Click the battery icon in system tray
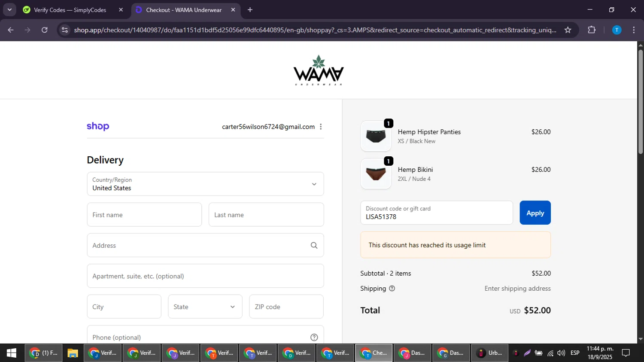644x362 pixels. pos(538,353)
